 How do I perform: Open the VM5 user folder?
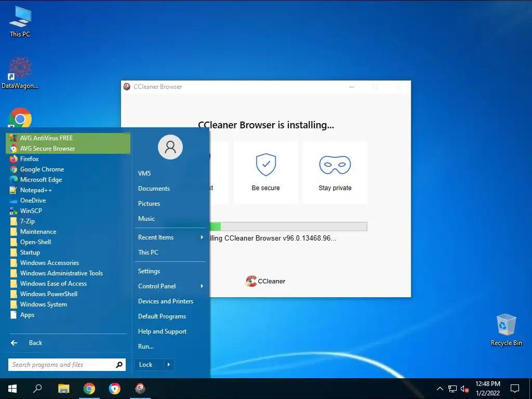tap(170, 174)
